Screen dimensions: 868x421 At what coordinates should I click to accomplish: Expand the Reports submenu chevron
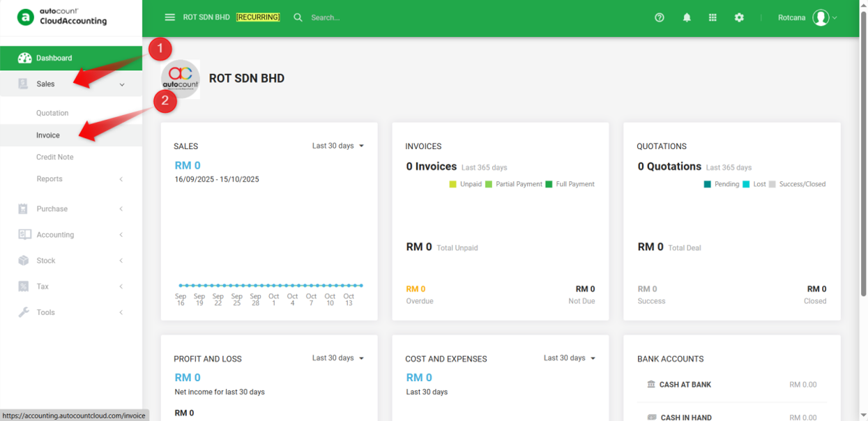(x=121, y=179)
